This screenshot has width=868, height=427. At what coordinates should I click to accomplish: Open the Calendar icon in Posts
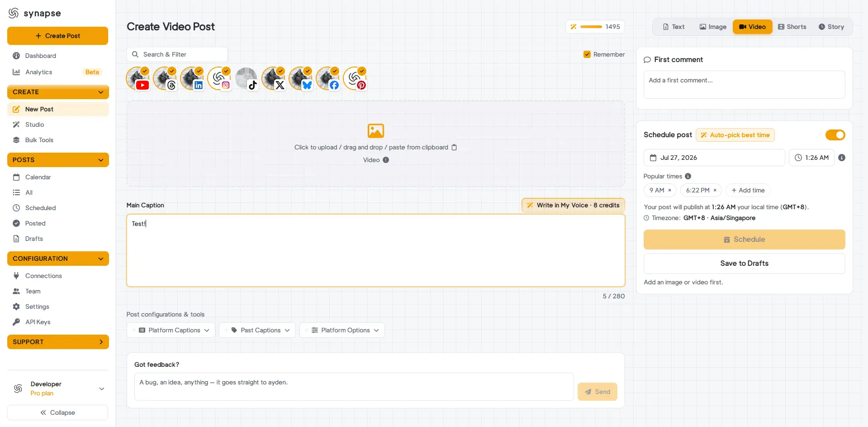point(16,177)
